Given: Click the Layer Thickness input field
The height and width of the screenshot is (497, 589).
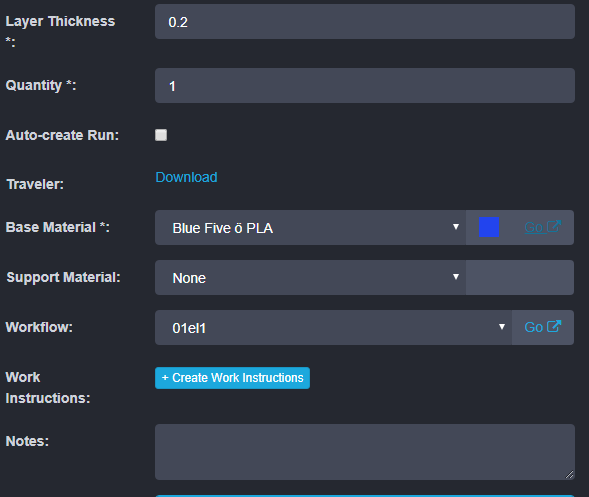Looking at the screenshot, I should tap(365, 22).
